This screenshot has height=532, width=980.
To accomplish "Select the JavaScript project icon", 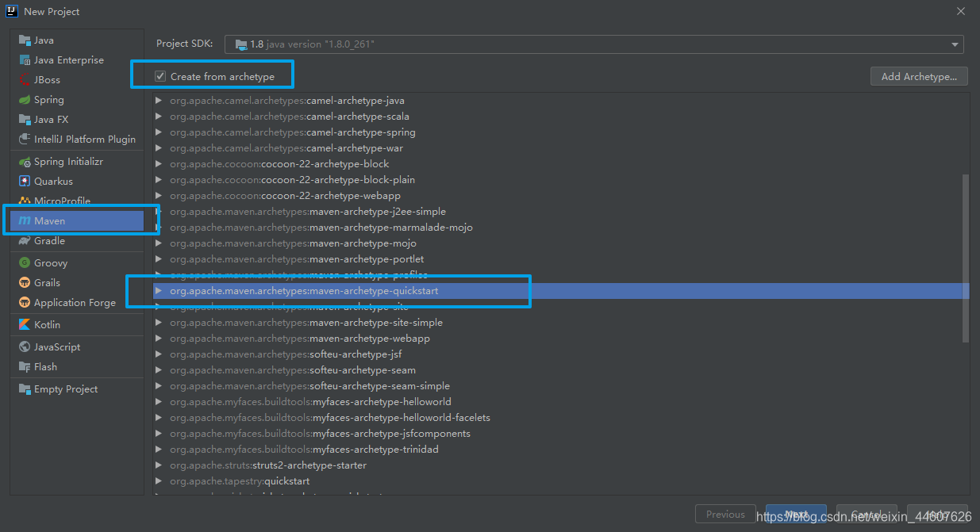I will [25, 347].
